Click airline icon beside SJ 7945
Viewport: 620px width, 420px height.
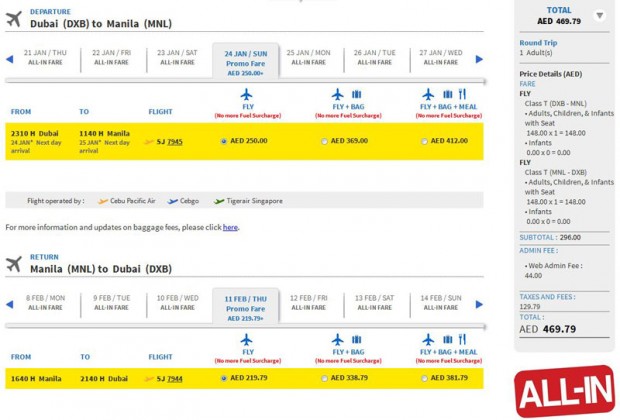(x=149, y=142)
